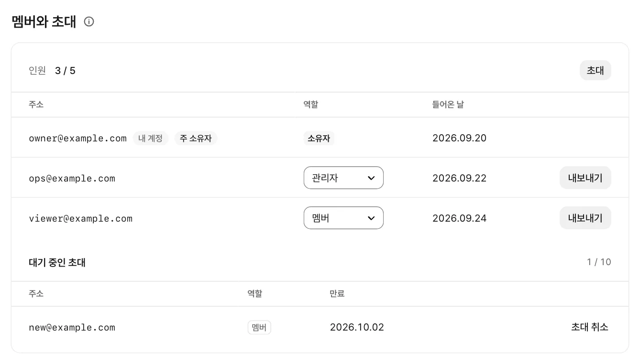640x364 pixels.
Task: Select the ops@example.com address
Action: [x=72, y=179]
